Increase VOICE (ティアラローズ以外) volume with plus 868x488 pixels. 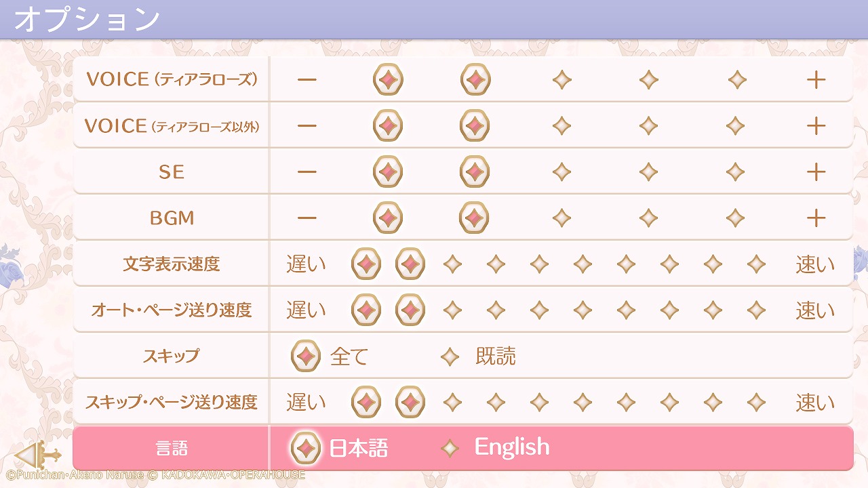click(x=816, y=126)
